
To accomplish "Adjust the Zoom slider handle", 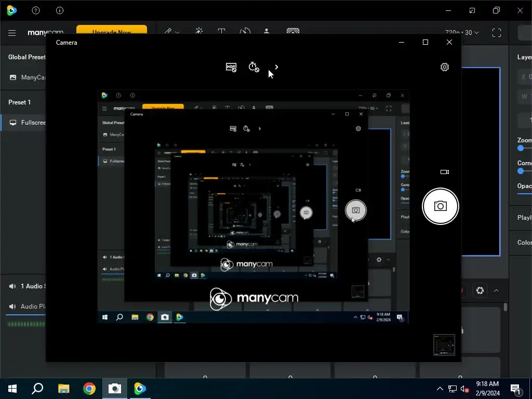I will click(x=521, y=148).
